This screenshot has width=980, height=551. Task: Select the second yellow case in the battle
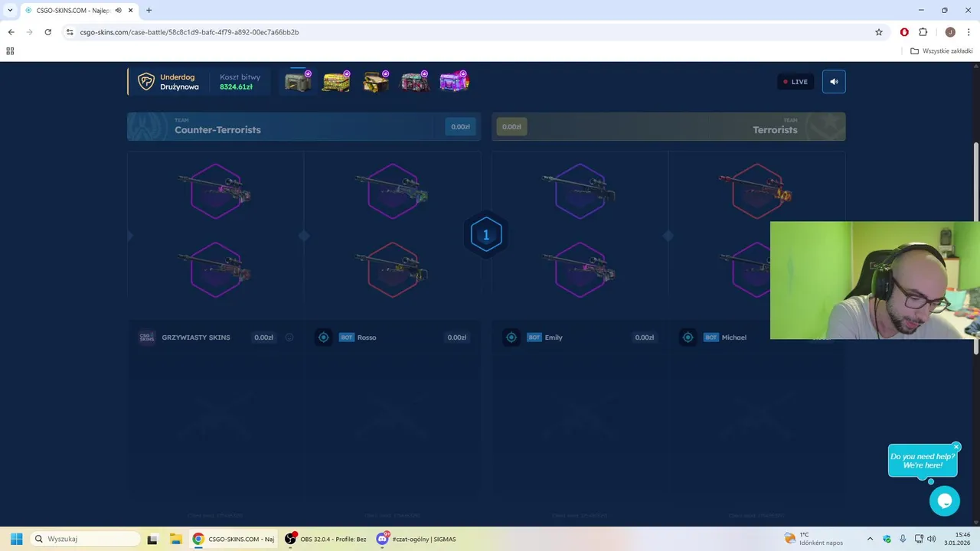336,81
